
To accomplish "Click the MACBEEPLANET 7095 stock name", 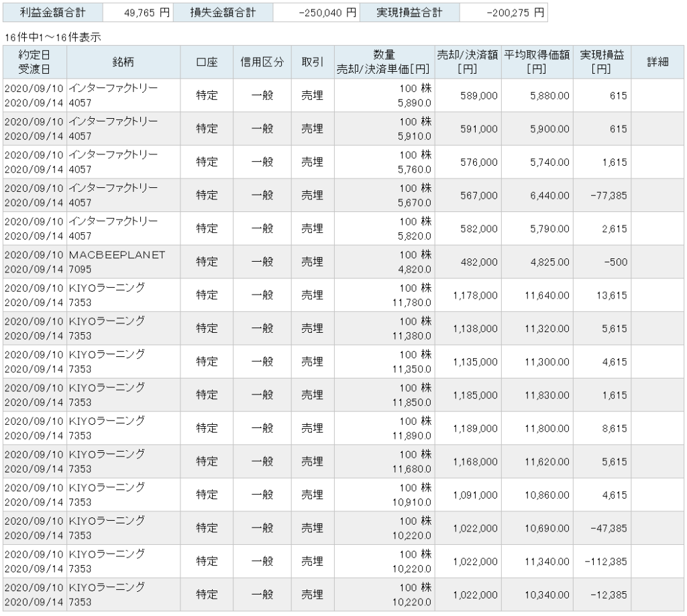I will (x=116, y=262).
